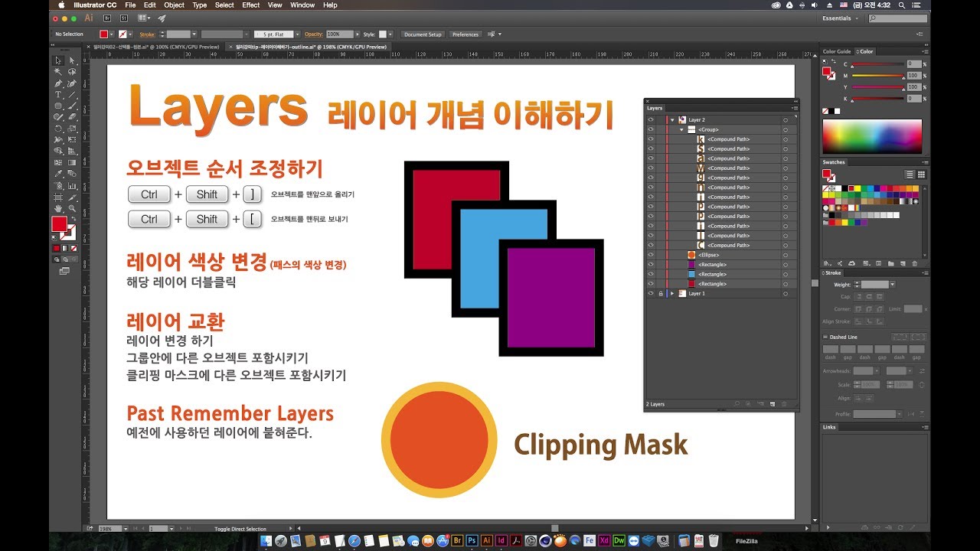Viewport: 980px width, 551px height.
Task: Click Delete Selection trash icon in Layers panel
Action: pos(784,403)
